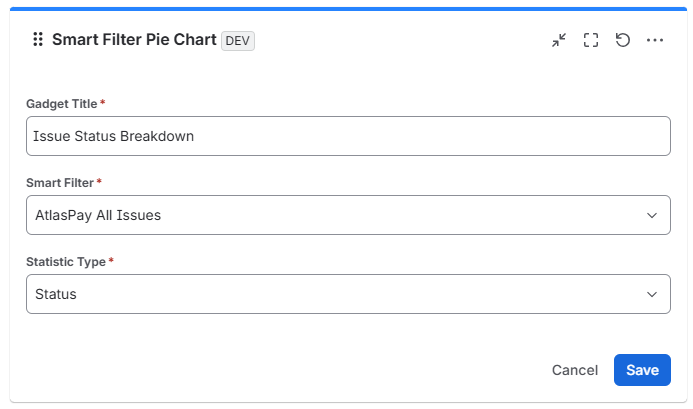Click the Gadget Title field label
The image size is (693, 409).
click(x=61, y=104)
